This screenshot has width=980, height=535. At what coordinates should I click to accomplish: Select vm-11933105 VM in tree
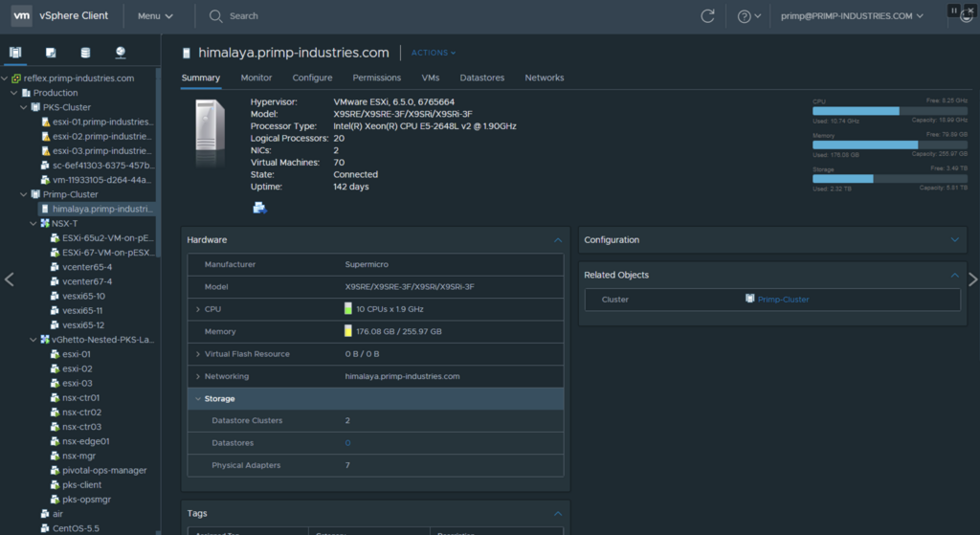pyautogui.click(x=102, y=179)
